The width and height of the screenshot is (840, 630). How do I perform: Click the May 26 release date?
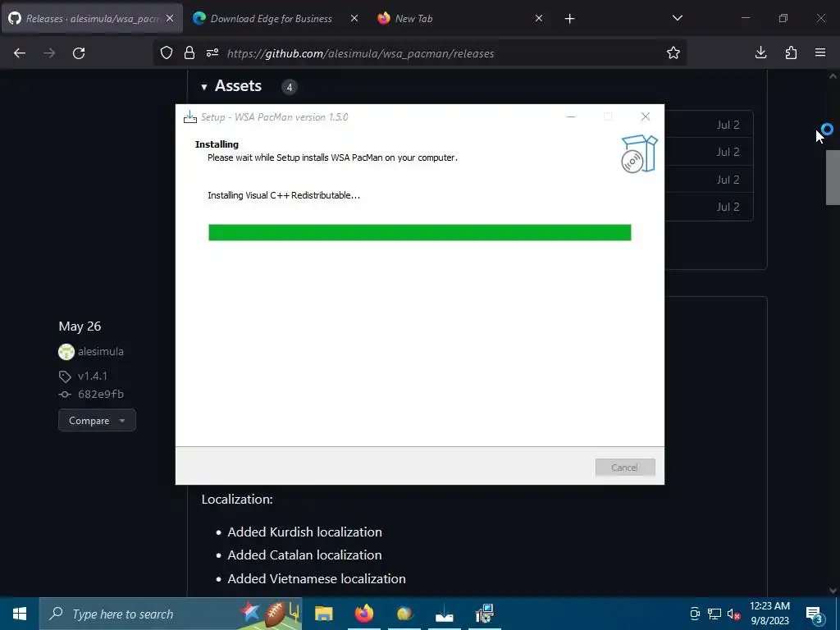tap(80, 326)
